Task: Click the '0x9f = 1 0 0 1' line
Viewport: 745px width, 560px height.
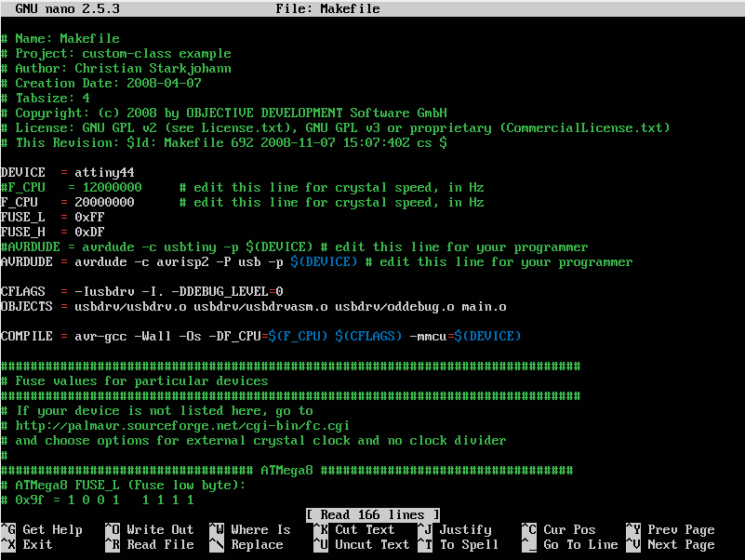Action: pyautogui.click(x=98, y=500)
